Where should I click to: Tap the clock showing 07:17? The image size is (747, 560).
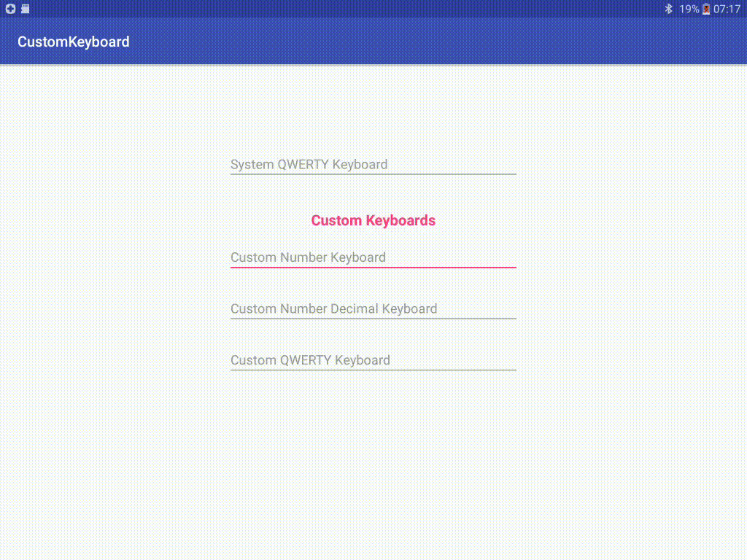pos(728,9)
